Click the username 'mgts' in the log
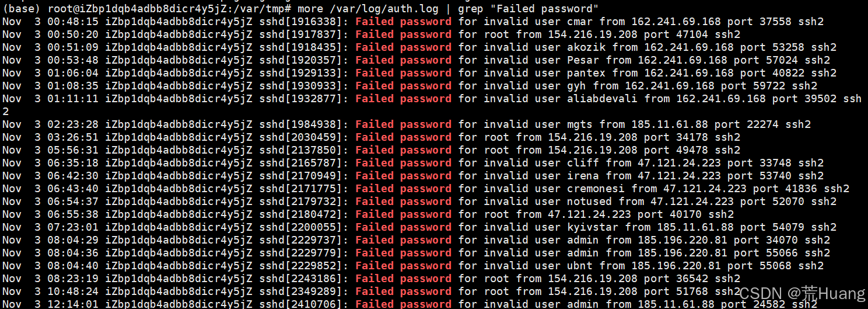Screen dimensions: 868x309 579,124
